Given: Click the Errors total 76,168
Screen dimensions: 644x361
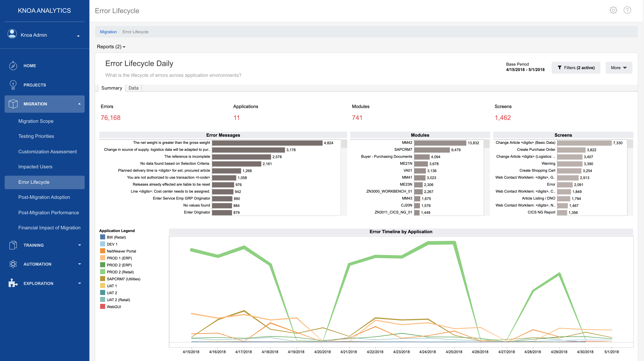Looking at the screenshot, I should [x=111, y=118].
